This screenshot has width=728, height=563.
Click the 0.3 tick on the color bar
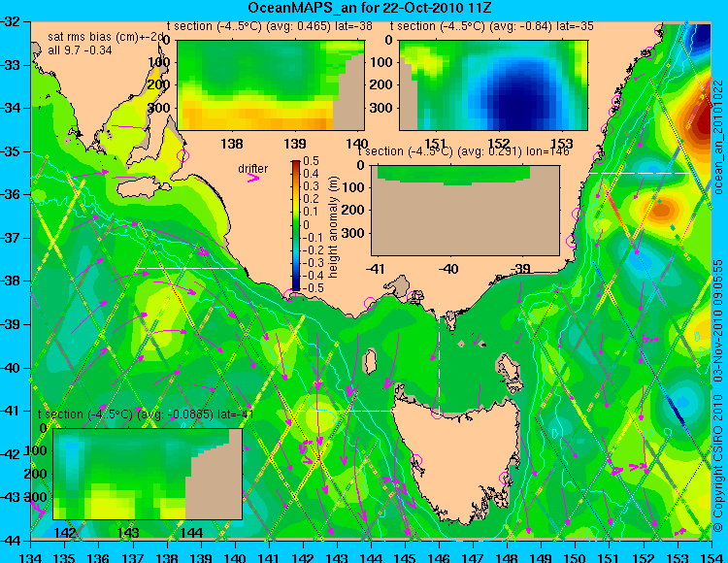(x=312, y=186)
